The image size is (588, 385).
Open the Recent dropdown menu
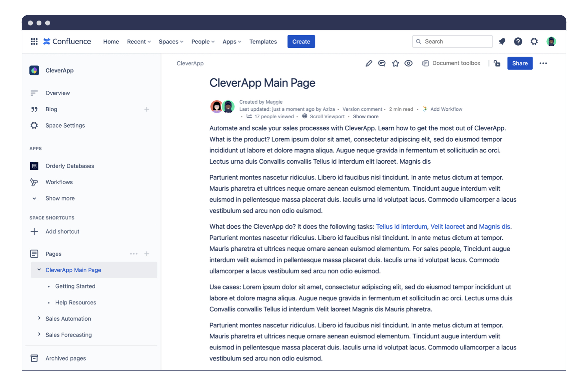click(139, 41)
